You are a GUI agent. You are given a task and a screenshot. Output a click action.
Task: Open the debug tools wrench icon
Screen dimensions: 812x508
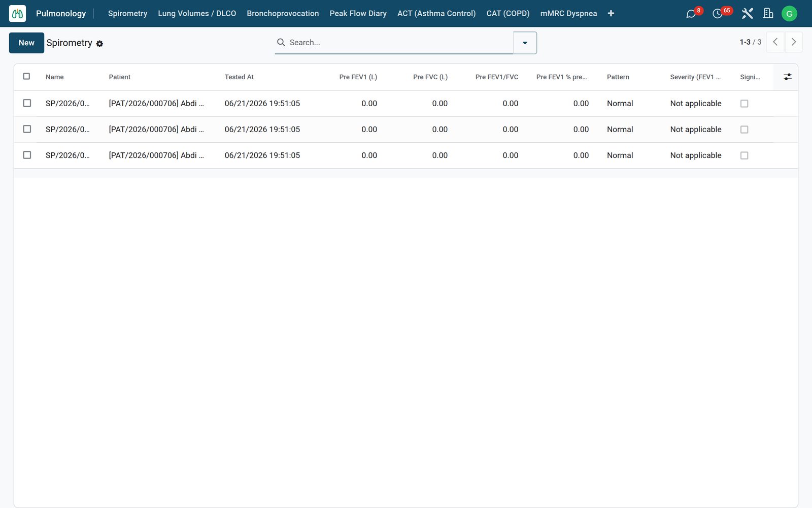(x=747, y=14)
